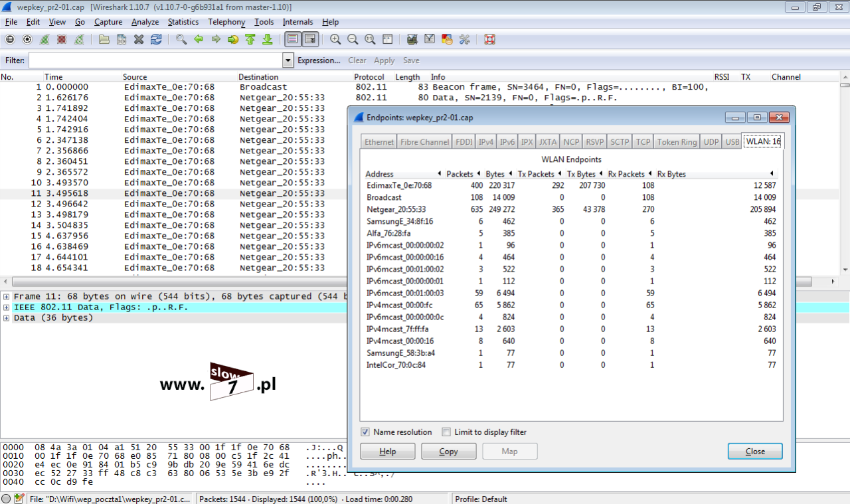Image resolution: width=850 pixels, height=504 pixels.
Task: Open the Telephony menu
Action: (226, 22)
